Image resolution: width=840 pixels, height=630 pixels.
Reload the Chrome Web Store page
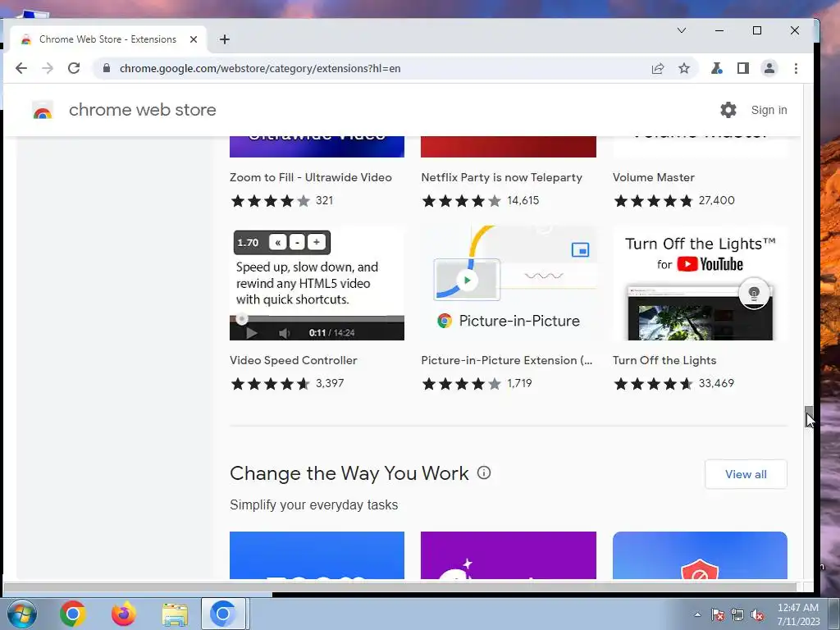(74, 68)
